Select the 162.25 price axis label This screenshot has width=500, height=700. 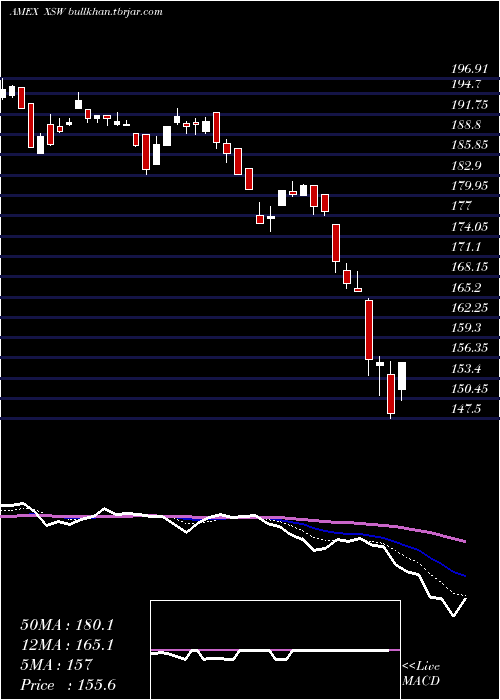pos(469,308)
